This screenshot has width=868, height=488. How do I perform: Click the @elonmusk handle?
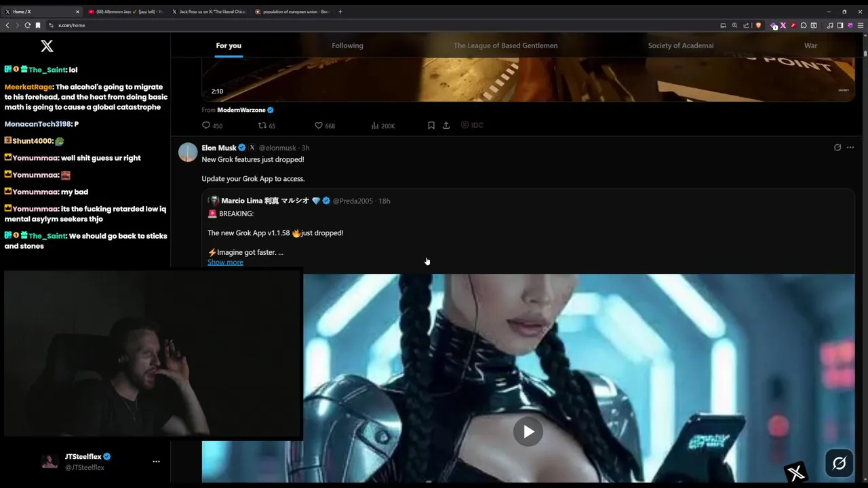277,148
